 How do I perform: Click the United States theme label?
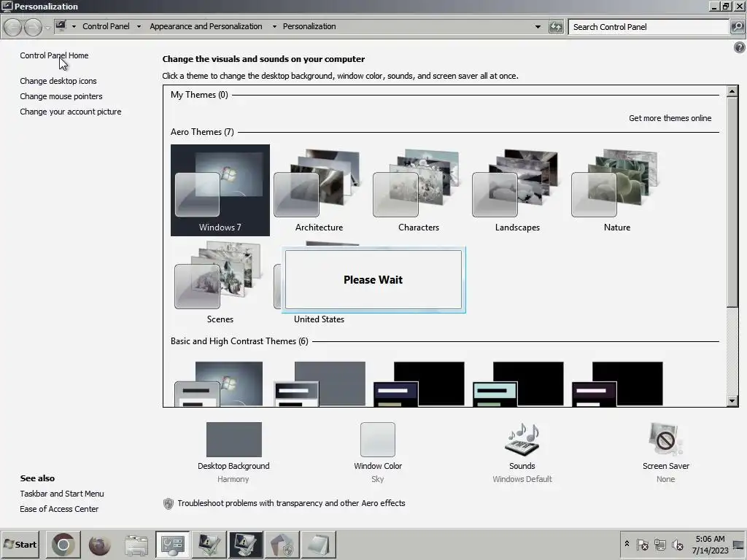click(320, 319)
